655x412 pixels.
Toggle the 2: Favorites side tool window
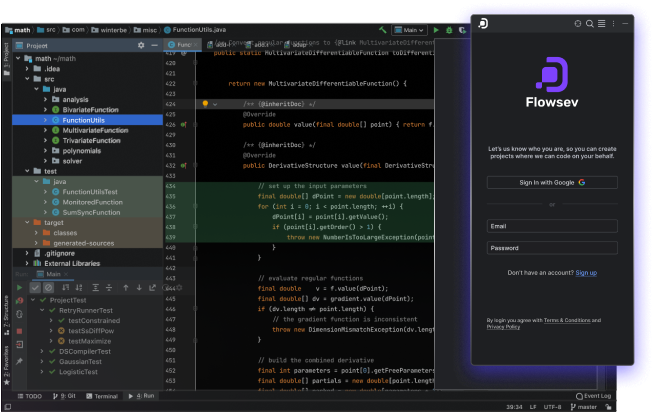(x=6, y=364)
